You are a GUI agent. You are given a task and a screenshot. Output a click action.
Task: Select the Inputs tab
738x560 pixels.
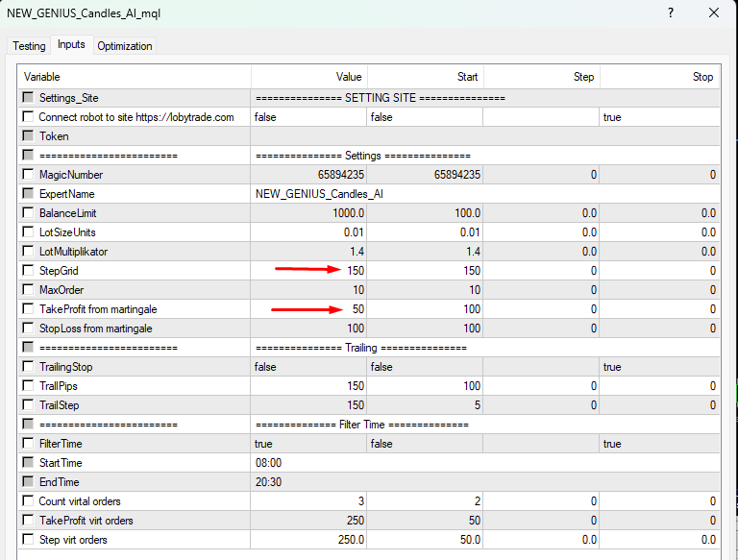(x=71, y=45)
